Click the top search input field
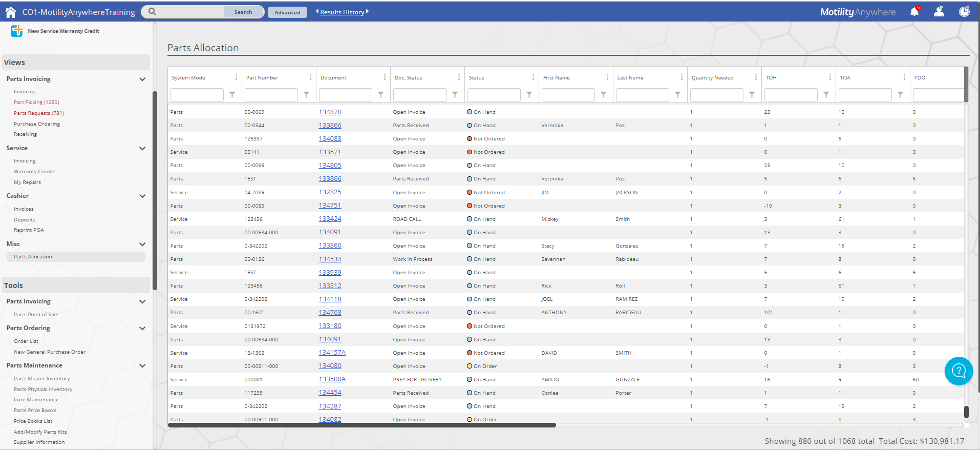The width and height of the screenshot is (980, 450). click(190, 12)
